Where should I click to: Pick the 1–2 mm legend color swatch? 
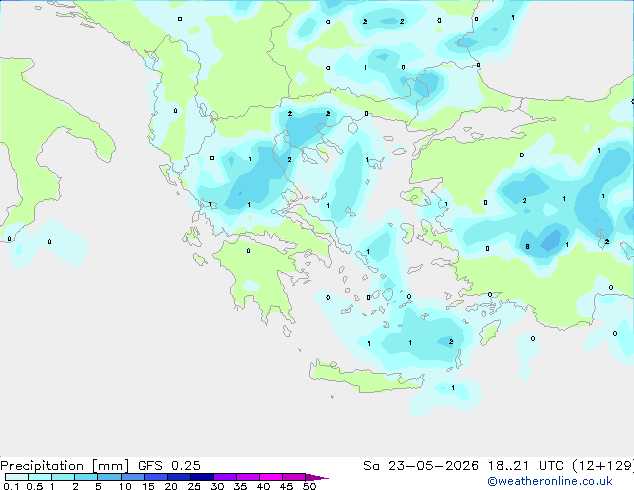coord(63,477)
